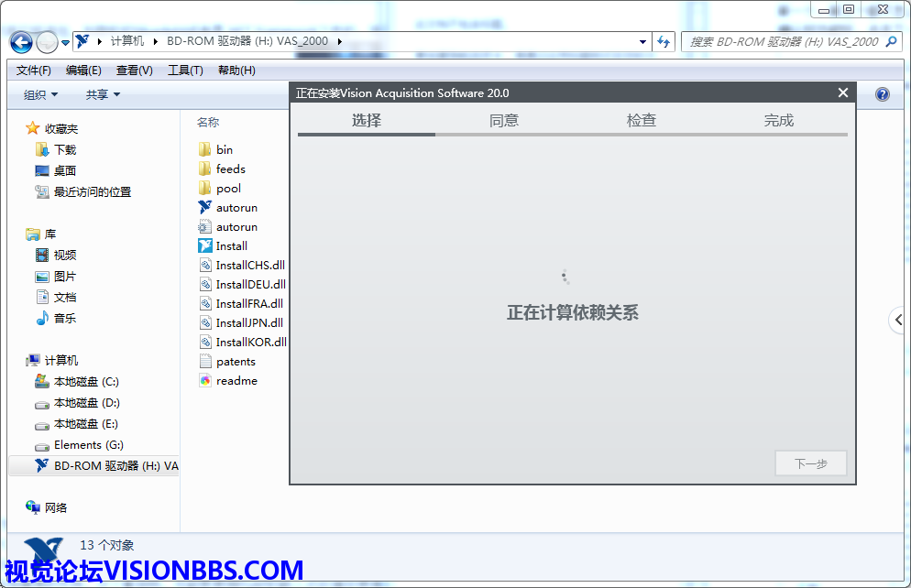Select the NI autorun application icon
911x588 pixels.
pyautogui.click(x=205, y=208)
